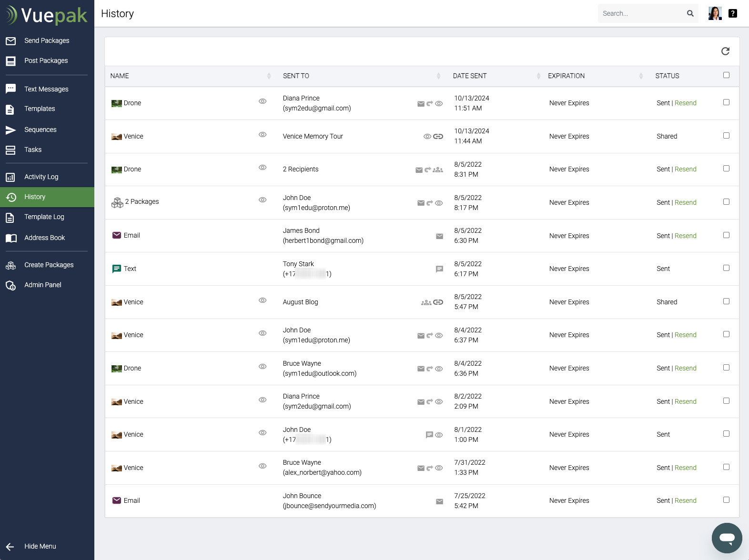Click the text message icon in Tony Stark row
Image resolution: width=749 pixels, height=560 pixels.
tap(439, 269)
